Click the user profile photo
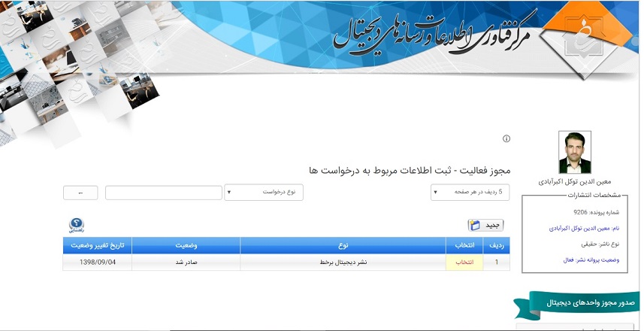 click(x=575, y=153)
